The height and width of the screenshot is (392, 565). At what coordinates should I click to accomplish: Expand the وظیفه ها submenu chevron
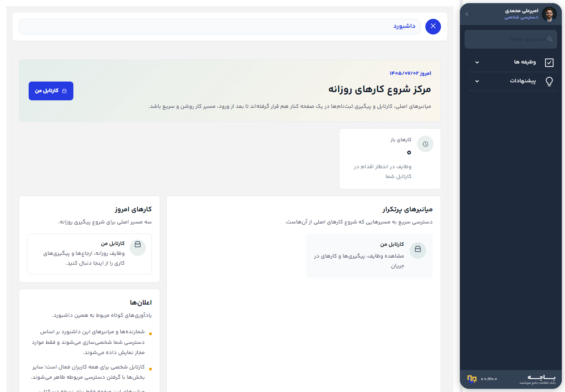[477, 62]
